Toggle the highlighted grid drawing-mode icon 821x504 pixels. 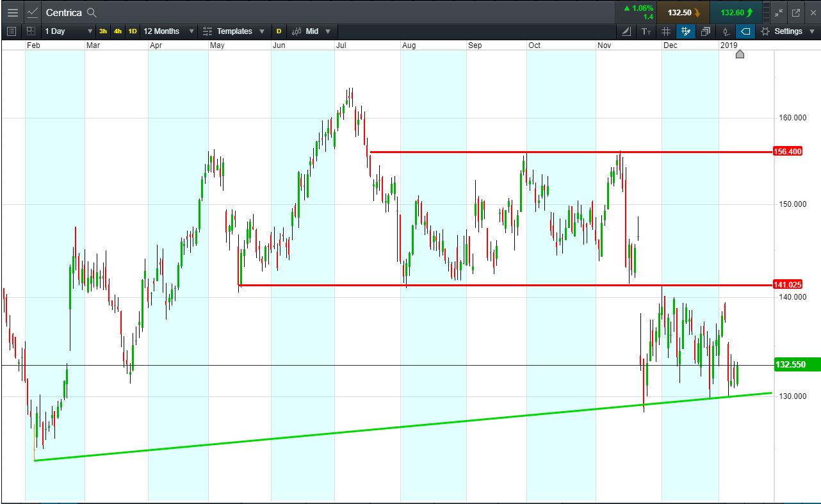pyautogui.click(x=686, y=31)
